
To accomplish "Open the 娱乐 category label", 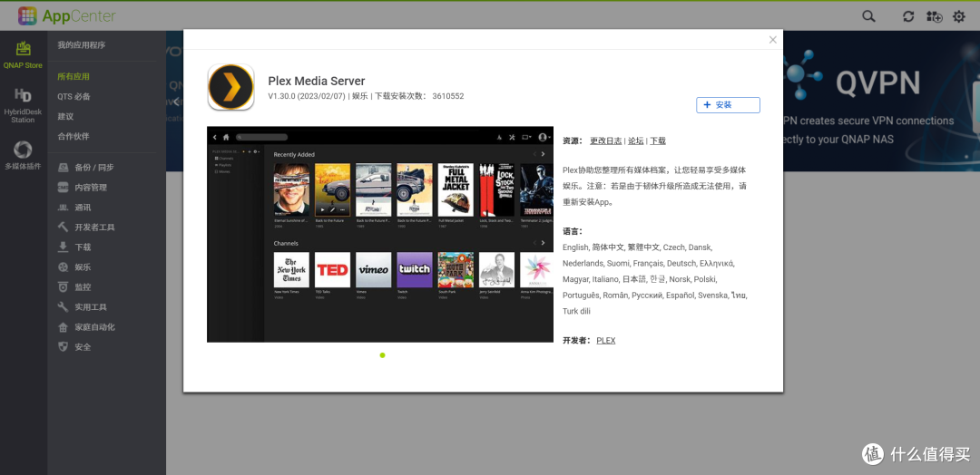I will [x=83, y=267].
